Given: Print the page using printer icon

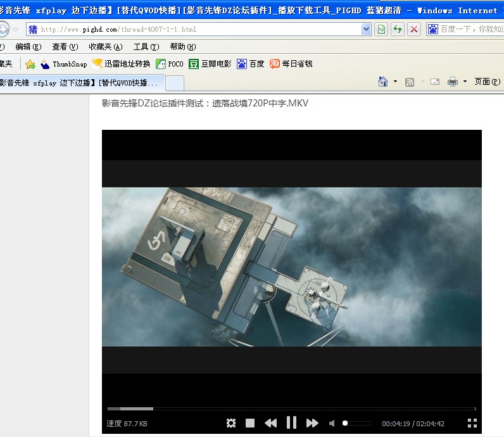Looking at the screenshot, I should click(x=453, y=82).
